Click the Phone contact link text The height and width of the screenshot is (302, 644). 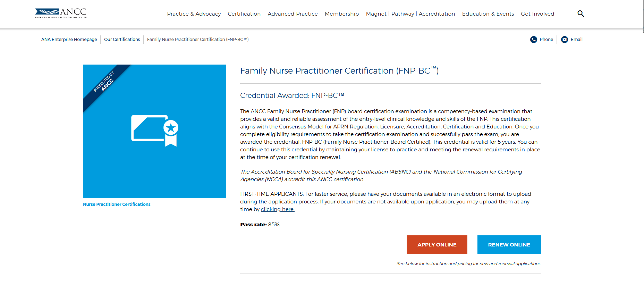[546, 40]
